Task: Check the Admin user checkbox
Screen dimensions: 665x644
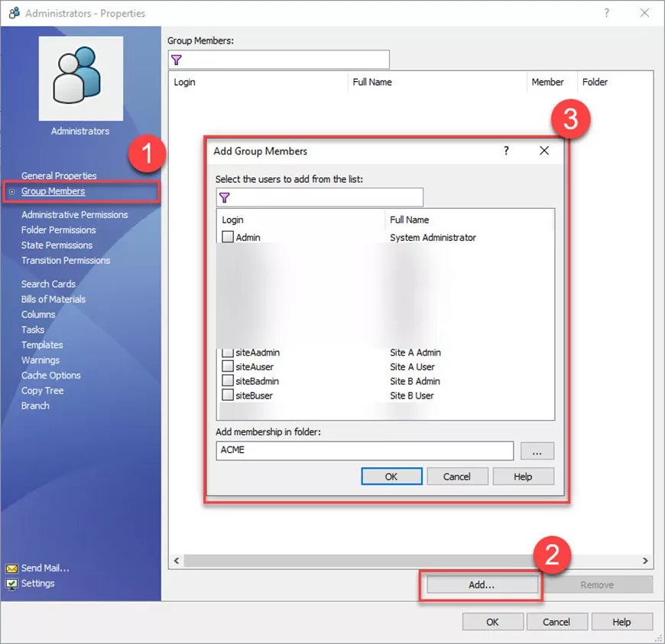Action: (x=228, y=237)
